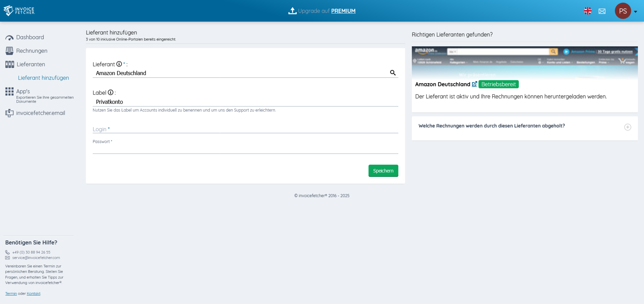
Task: Open App's in the sidebar
Action: [23, 91]
